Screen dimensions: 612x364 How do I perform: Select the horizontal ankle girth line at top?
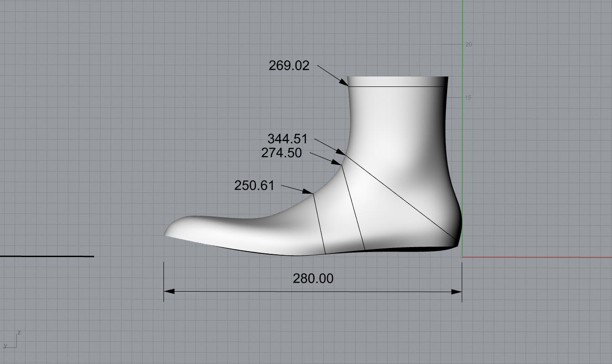pos(396,86)
